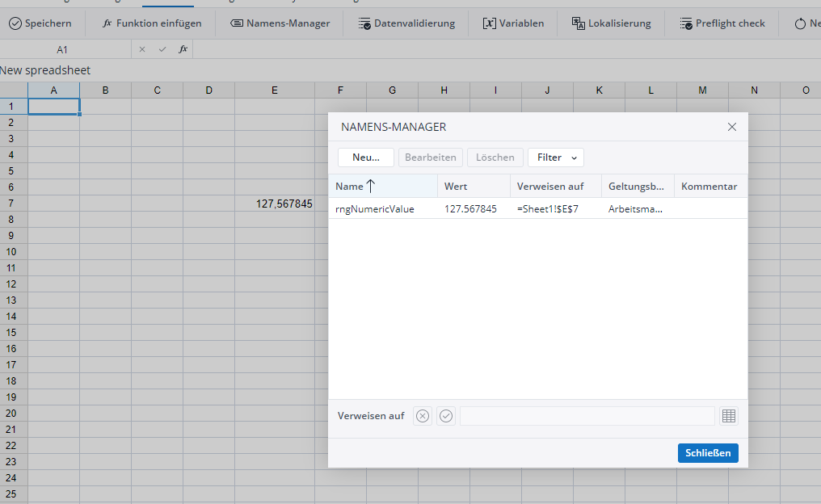
Task: Click the Neu... button
Action: (365, 157)
